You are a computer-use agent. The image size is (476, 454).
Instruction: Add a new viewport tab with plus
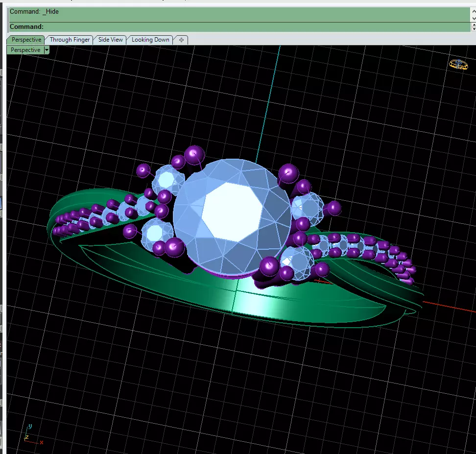click(181, 40)
